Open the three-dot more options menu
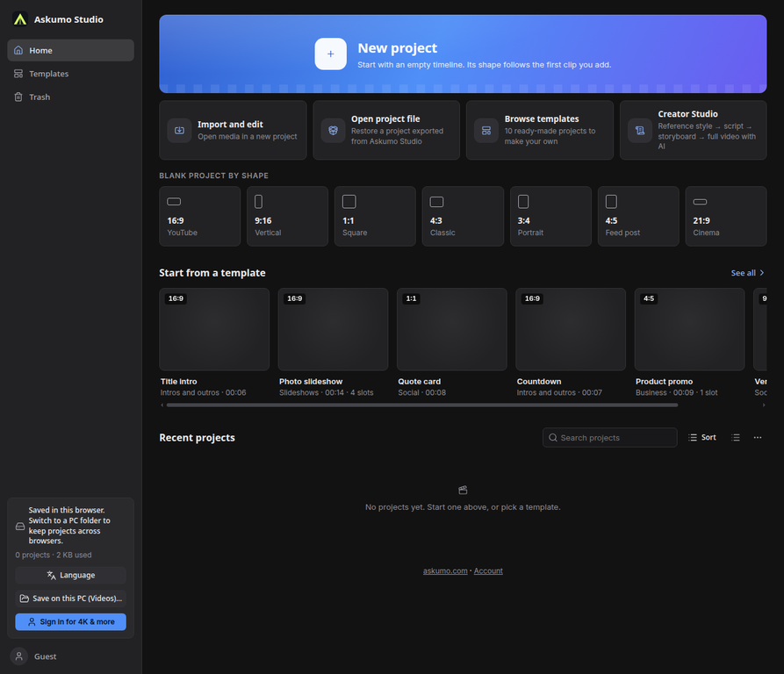784x674 pixels. coord(758,438)
